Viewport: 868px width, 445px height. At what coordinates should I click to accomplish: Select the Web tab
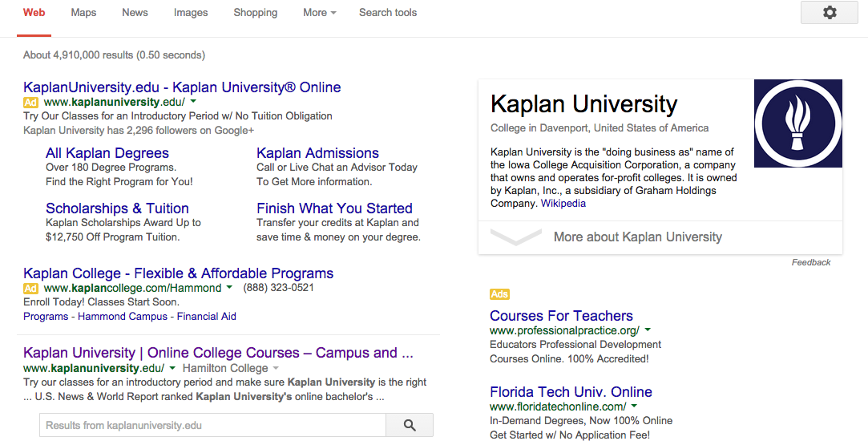(34, 13)
